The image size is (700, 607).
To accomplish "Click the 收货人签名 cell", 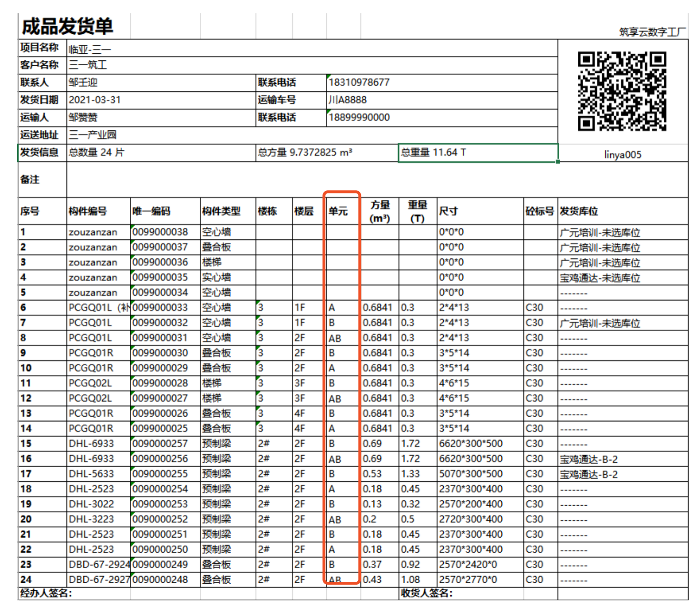I will pos(427,593).
